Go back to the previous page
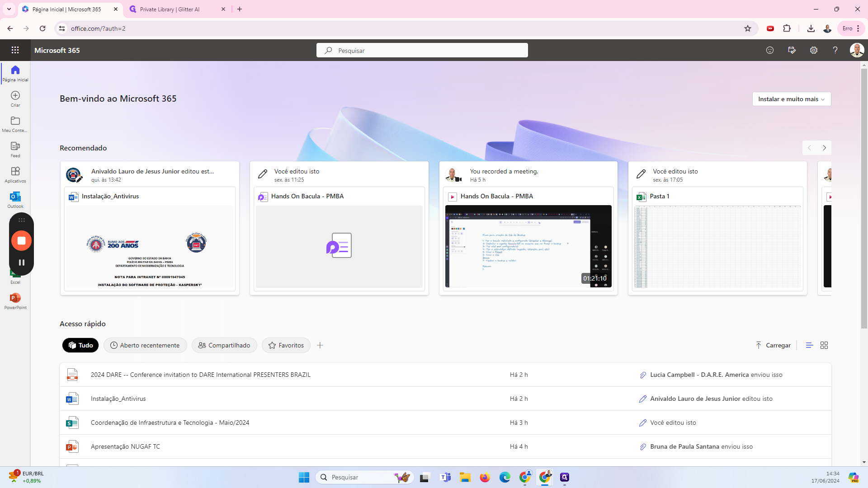 [10, 28]
